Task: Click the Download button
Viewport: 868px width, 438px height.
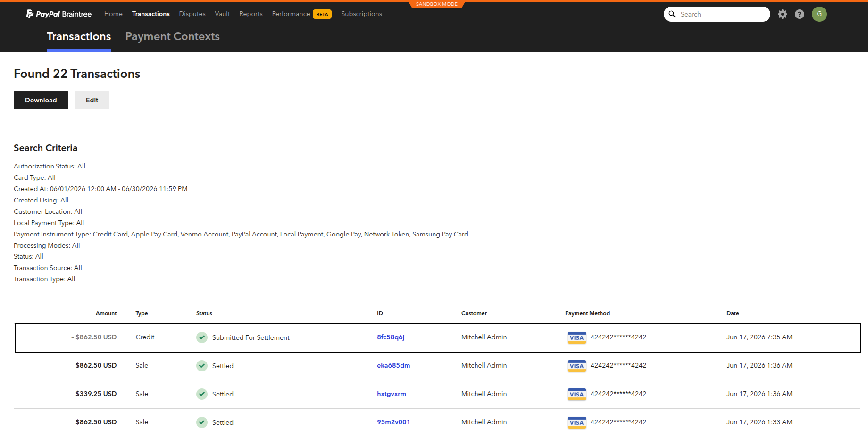Action: click(x=41, y=100)
